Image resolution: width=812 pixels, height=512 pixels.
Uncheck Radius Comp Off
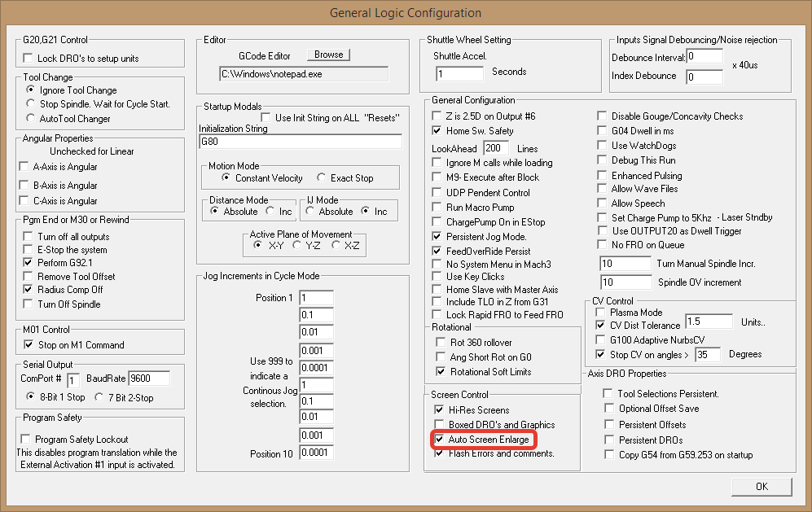[x=28, y=290]
